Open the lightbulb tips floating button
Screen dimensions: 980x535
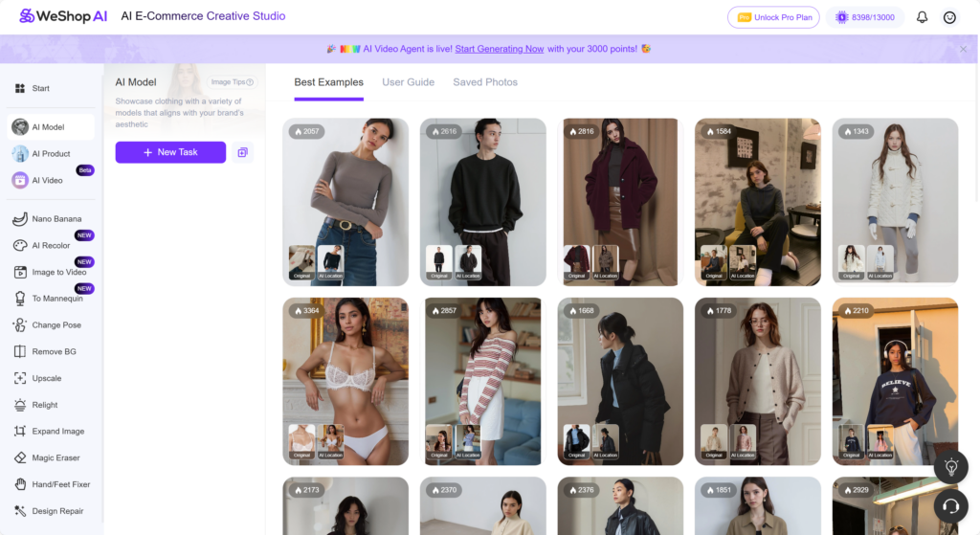click(951, 467)
